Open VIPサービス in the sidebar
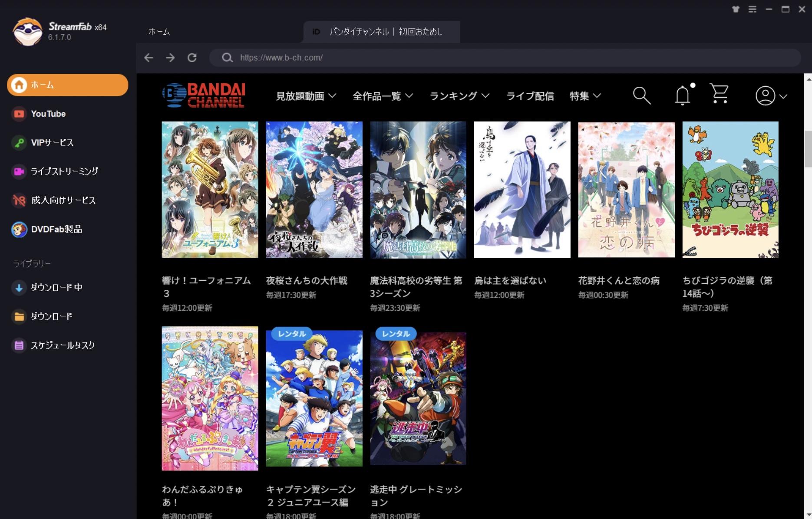 click(67, 143)
